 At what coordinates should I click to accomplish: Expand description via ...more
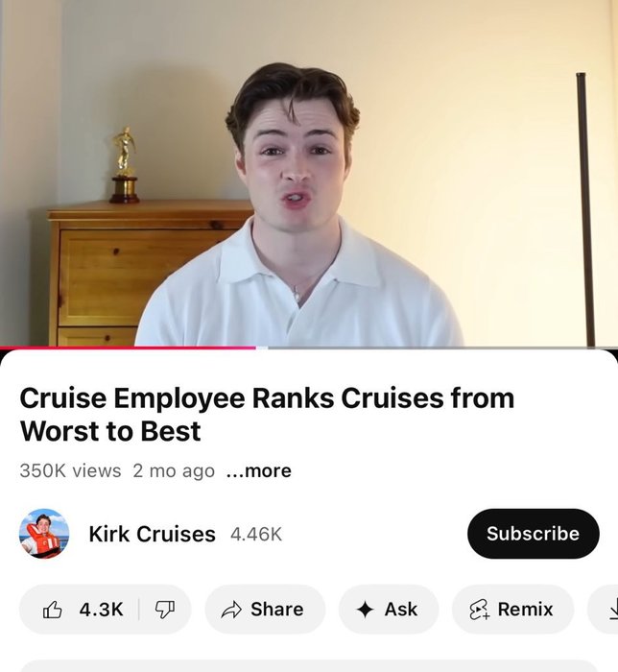(259, 470)
